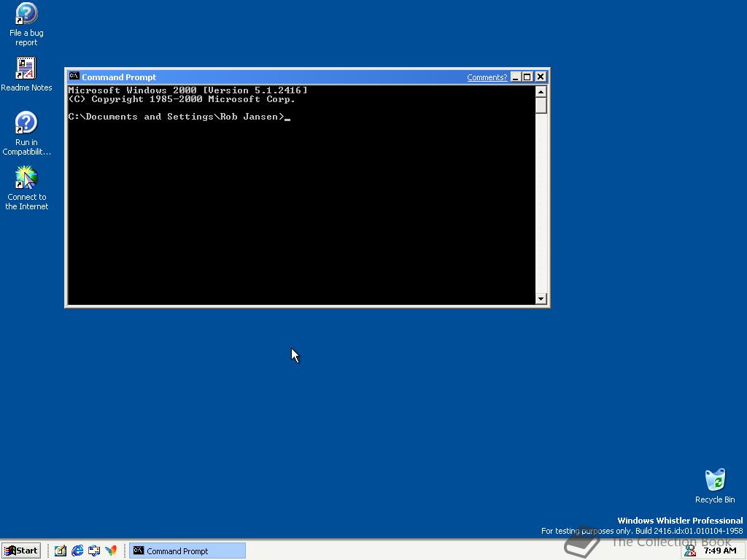
Task: Select the Run in Compatibility shortcut icon
Action: tap(26, 133)
